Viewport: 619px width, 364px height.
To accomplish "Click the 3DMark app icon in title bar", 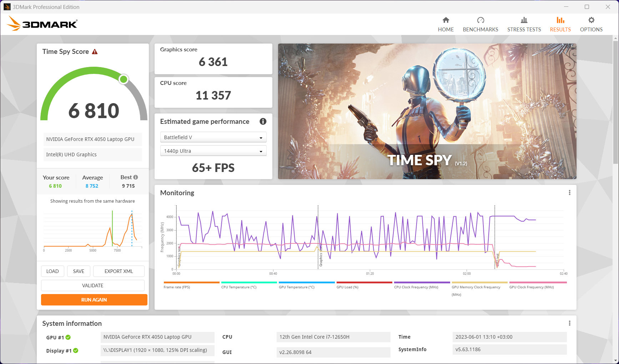I will pos(7,7).
